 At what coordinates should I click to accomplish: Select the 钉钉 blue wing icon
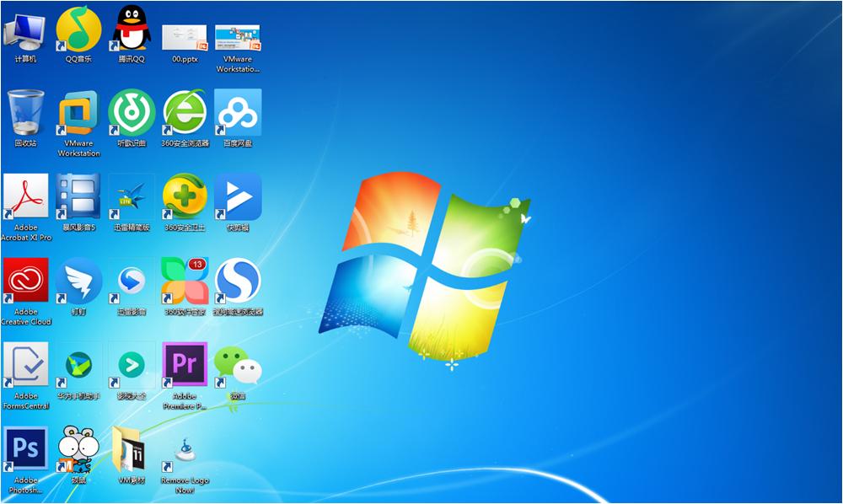point(78,281)
